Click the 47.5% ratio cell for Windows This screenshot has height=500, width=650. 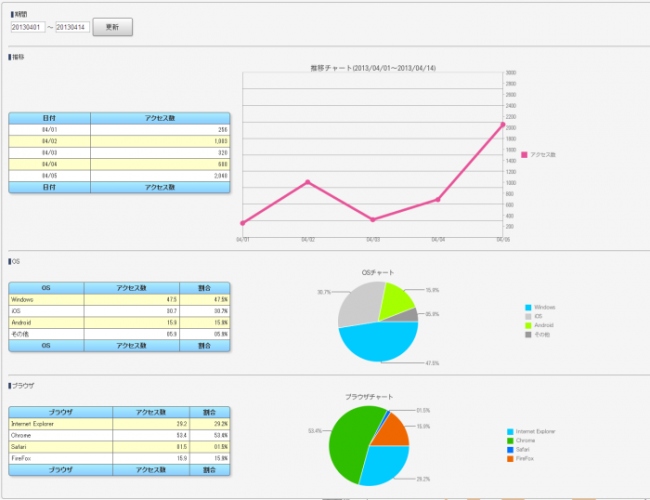click(205, 299)
